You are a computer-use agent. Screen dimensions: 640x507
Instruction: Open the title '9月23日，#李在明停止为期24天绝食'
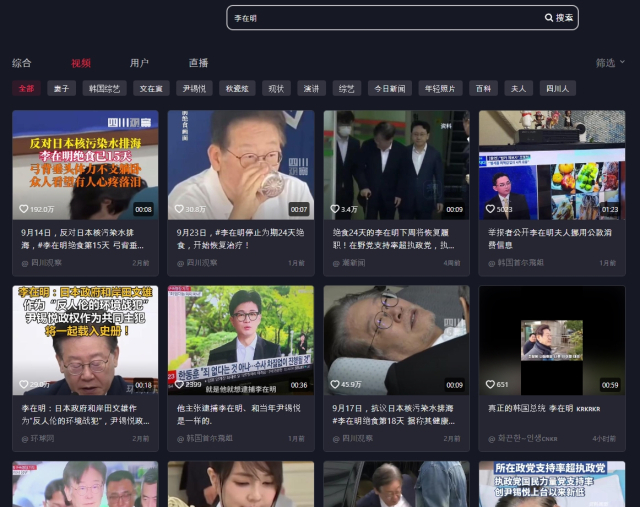[x=240, y=239]
